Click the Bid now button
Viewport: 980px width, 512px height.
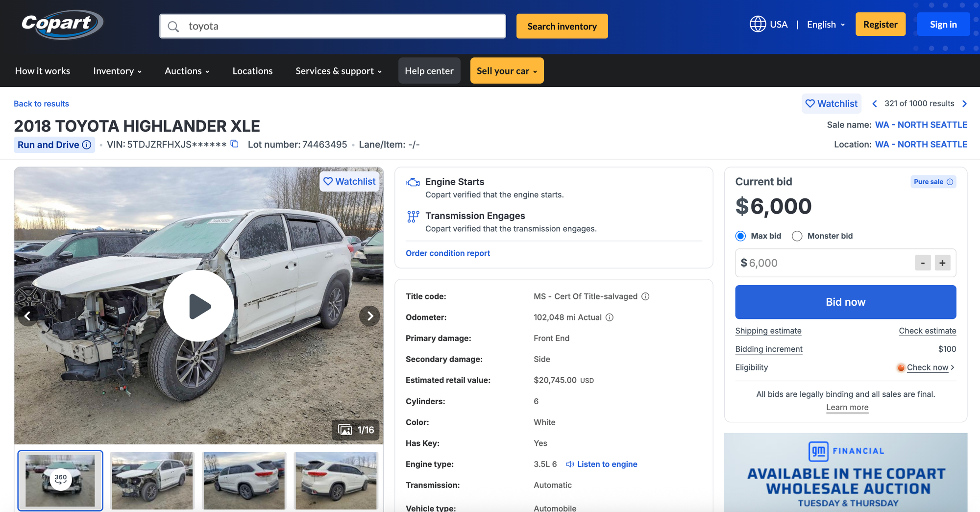click(x=845, y=302)
